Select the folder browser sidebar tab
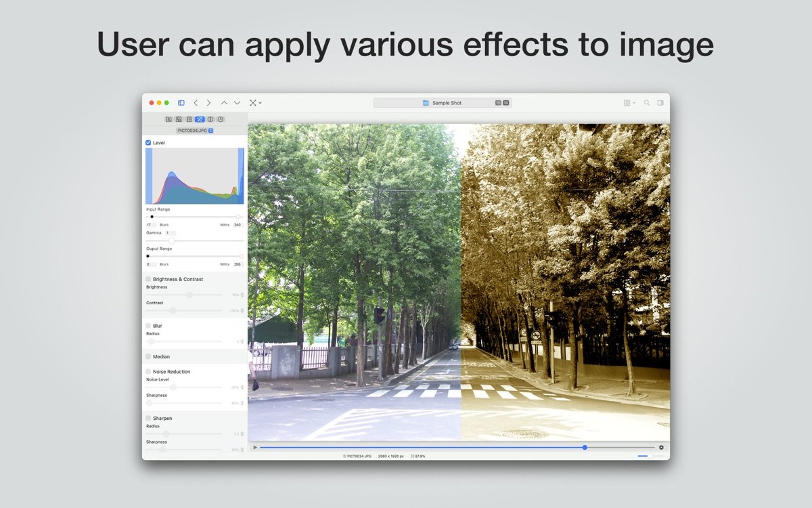Screen dimensions: 812x508 tap(168, 119)
